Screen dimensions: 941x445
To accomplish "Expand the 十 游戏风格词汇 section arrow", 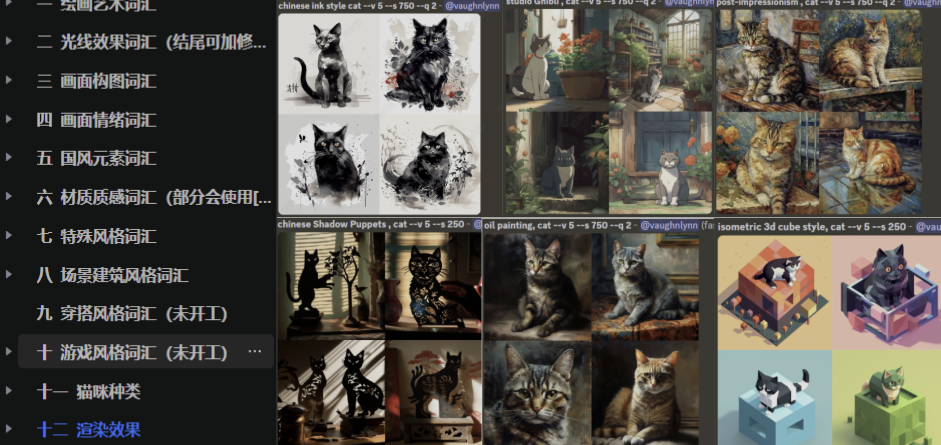I will pos(8,352).
